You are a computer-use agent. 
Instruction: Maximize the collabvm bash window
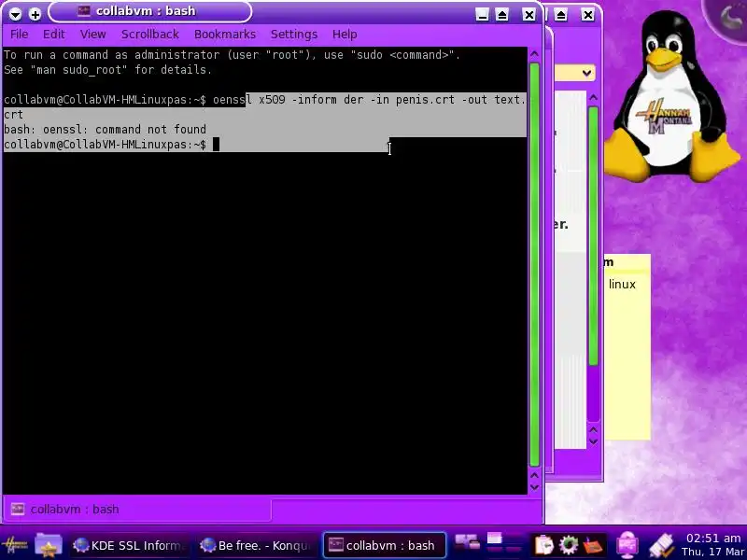tap(502, 15)
